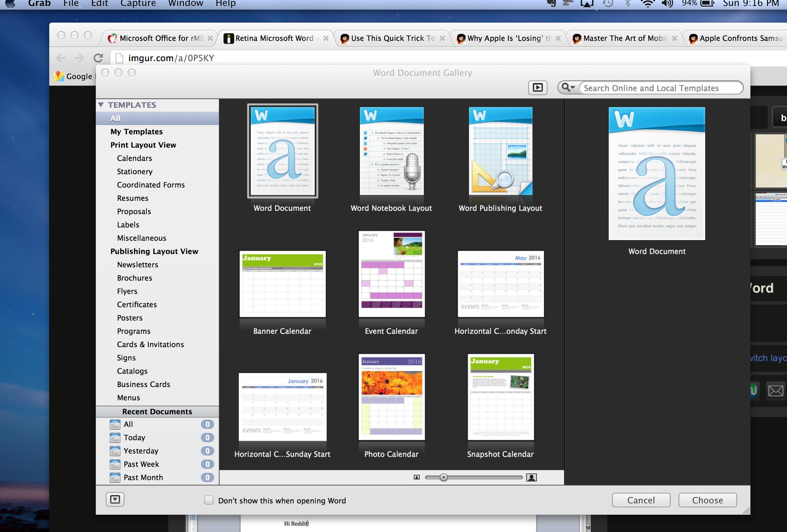Open the Capture menu in menu bar
Screen dimensions: 787x532
click(138, 4)
